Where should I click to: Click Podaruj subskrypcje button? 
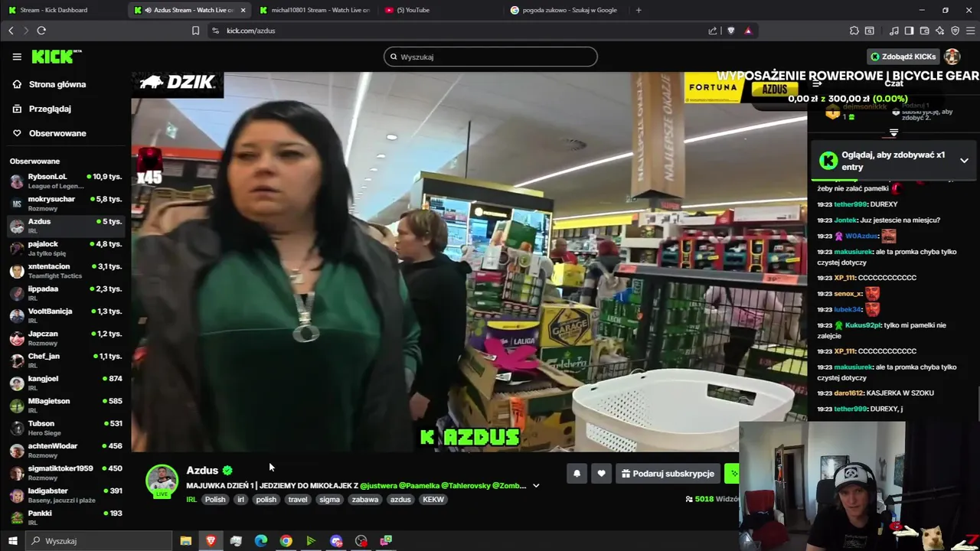pyautogui.click(x=668, y=474)
